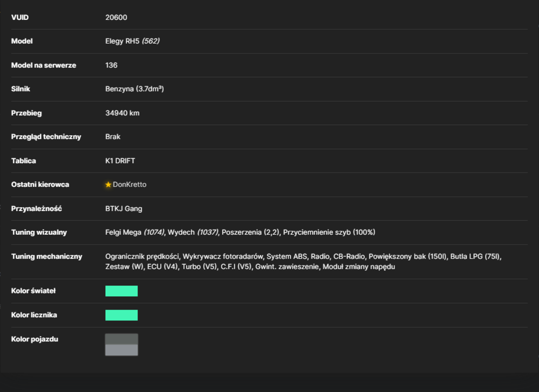Click the Ogranicznik prędkości tuning item
The width and height of the screenshot is (539, 392).
(x=142, y=257)
